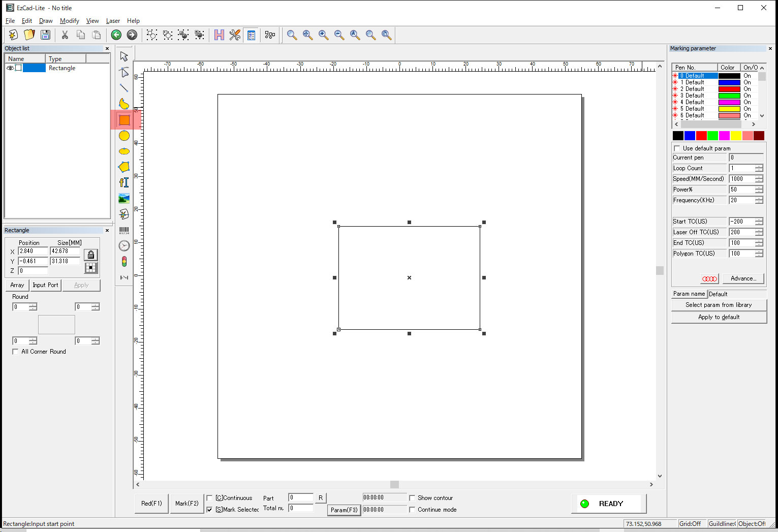Select the barcode tool

point(124,230)
